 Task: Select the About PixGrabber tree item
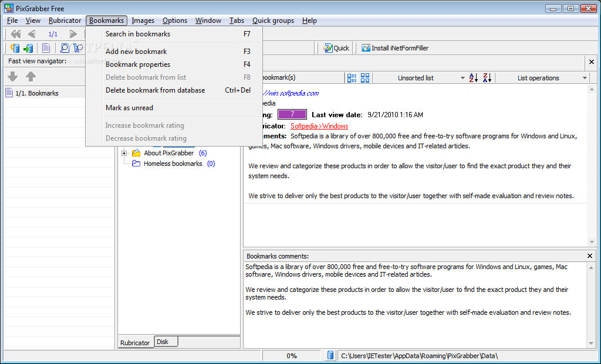169,153
